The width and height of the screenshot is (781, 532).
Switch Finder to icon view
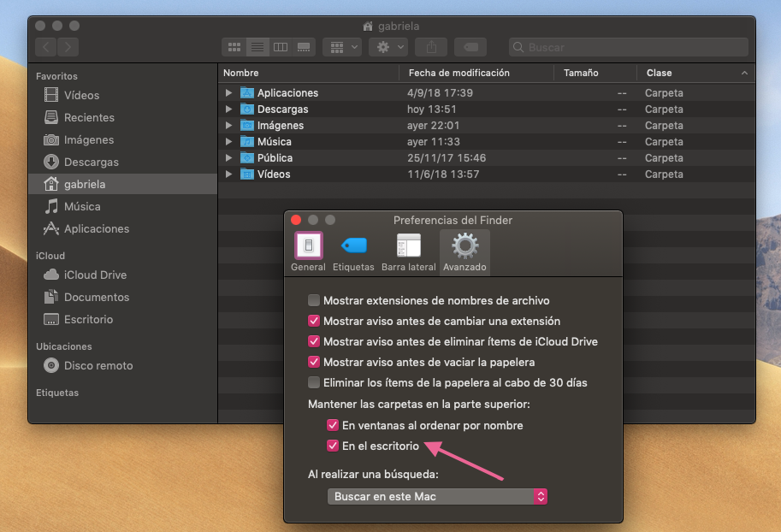coord(234,47)
